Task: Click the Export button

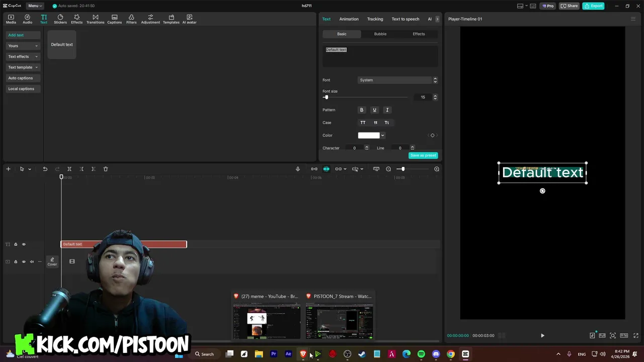Action: pyautogui.click(x=593, y=6)
